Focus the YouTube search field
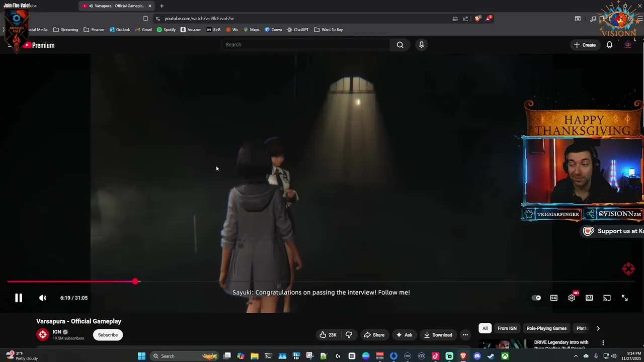Screen dimensions: 644x362 tap(306, 45)
